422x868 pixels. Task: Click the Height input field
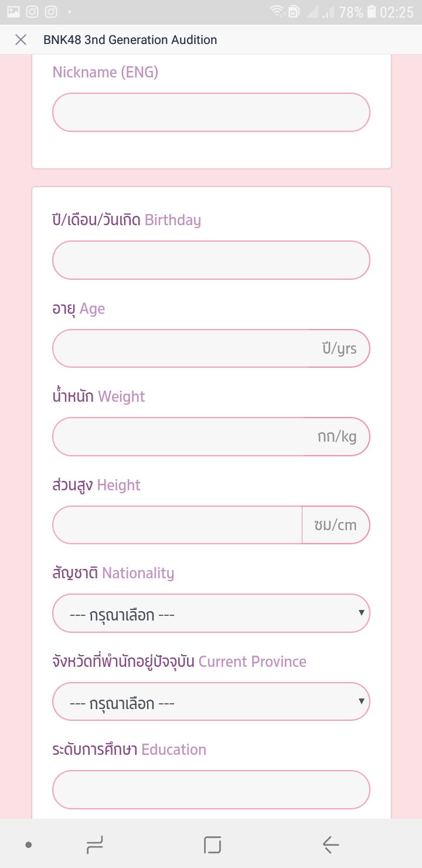[177, 525]
